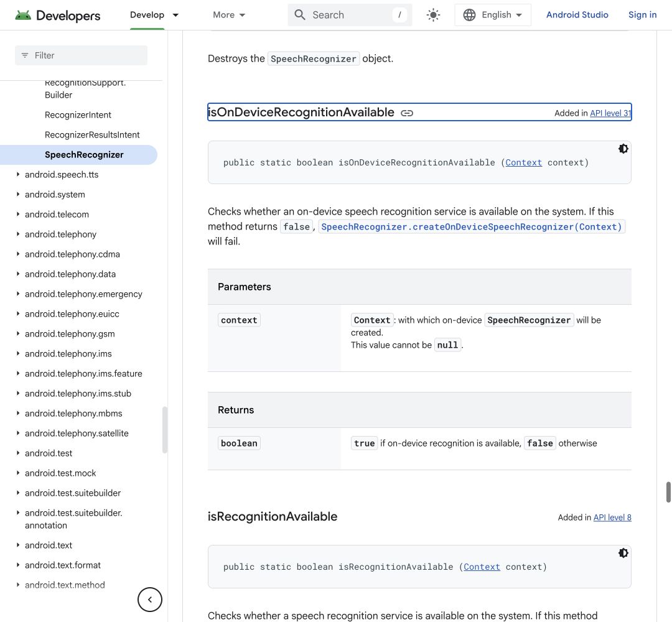This screenshot has width=672, height=622.
Task: Open the Develop tab dropdown arrow
Action: tap(175, 15)
